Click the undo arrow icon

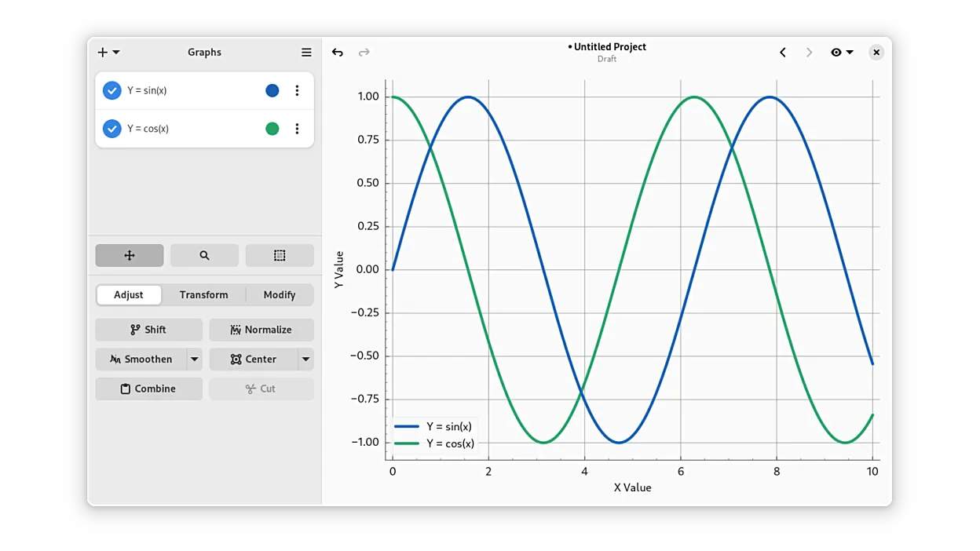pyautogui.click(x=338, y=53)
